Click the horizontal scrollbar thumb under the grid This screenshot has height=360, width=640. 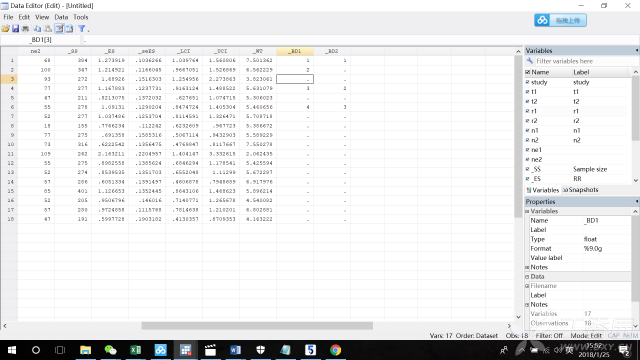(x=257, y=326)
